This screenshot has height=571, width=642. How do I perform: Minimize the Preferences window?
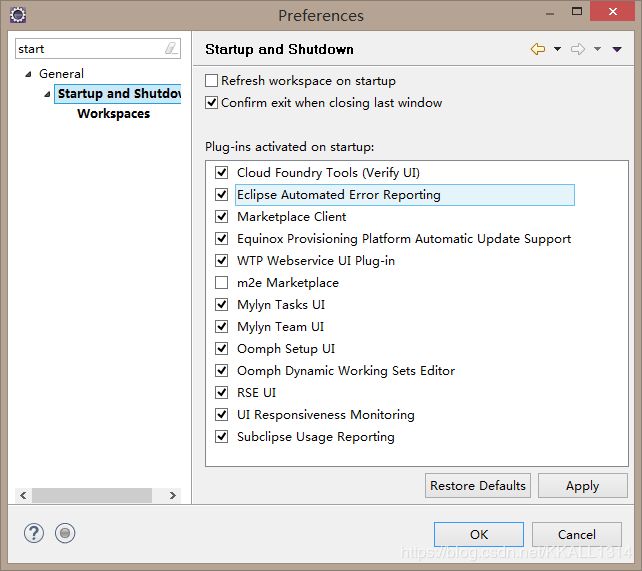click(550, 13)
